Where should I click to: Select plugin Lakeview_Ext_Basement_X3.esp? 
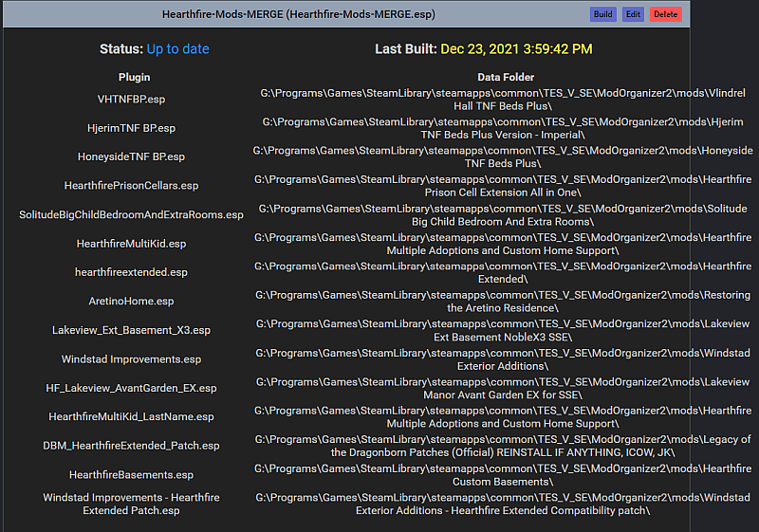pyautogui.click(x=131, y=330)
